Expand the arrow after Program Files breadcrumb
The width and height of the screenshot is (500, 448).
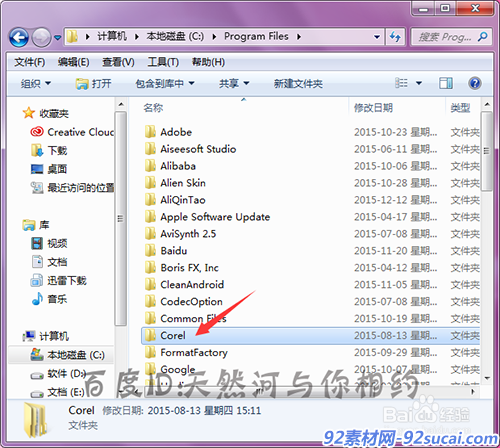coord(299,37)
